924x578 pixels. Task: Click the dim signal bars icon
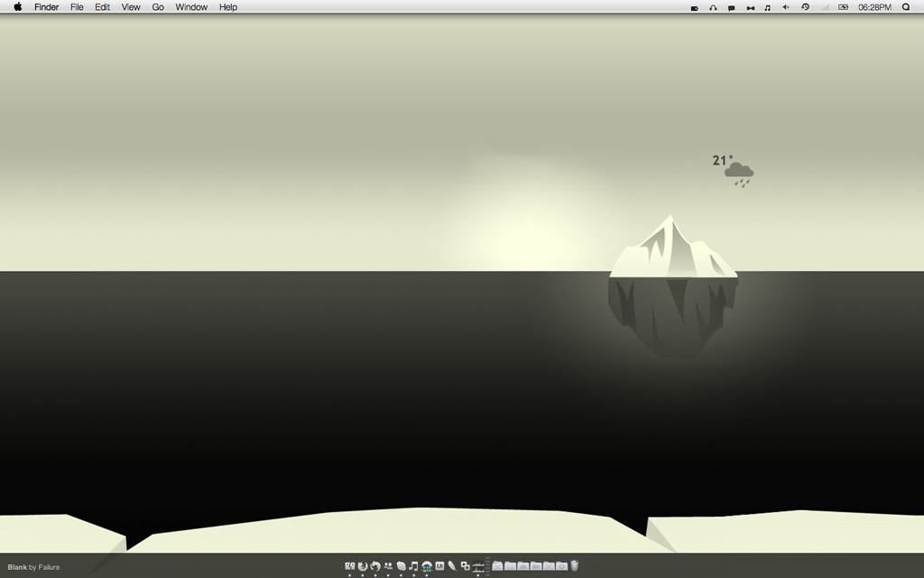coord(825,7)
